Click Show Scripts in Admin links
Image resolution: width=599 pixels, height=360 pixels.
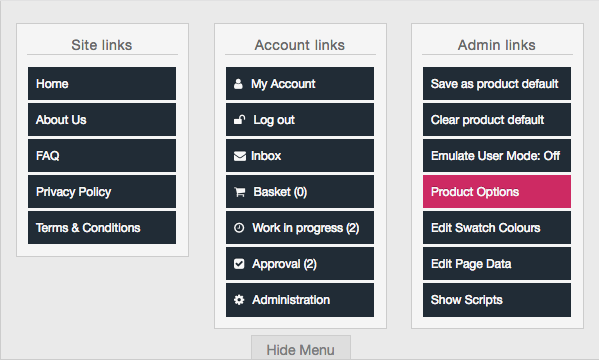point(497,300)
